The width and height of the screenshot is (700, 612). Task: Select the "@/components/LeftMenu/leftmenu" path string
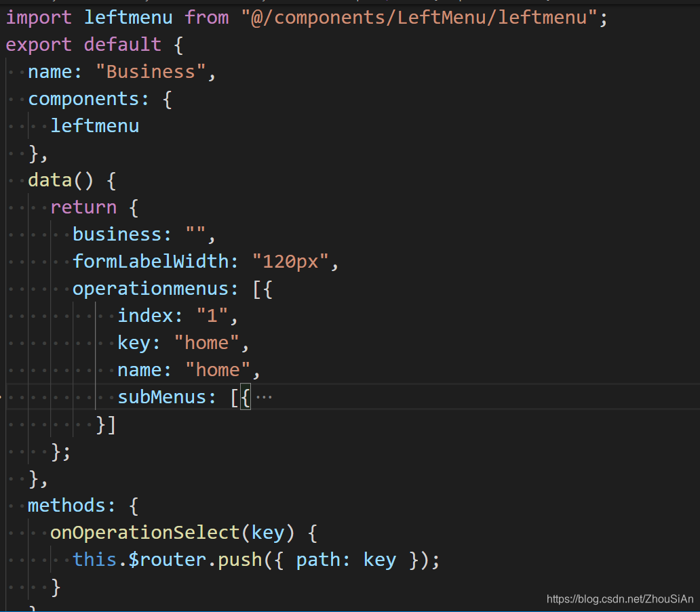419,18
